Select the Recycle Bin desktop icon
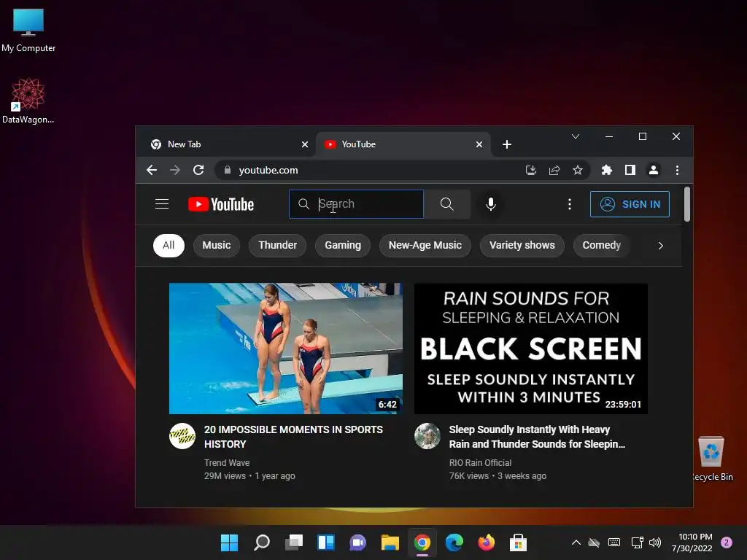 pos(711,459)
